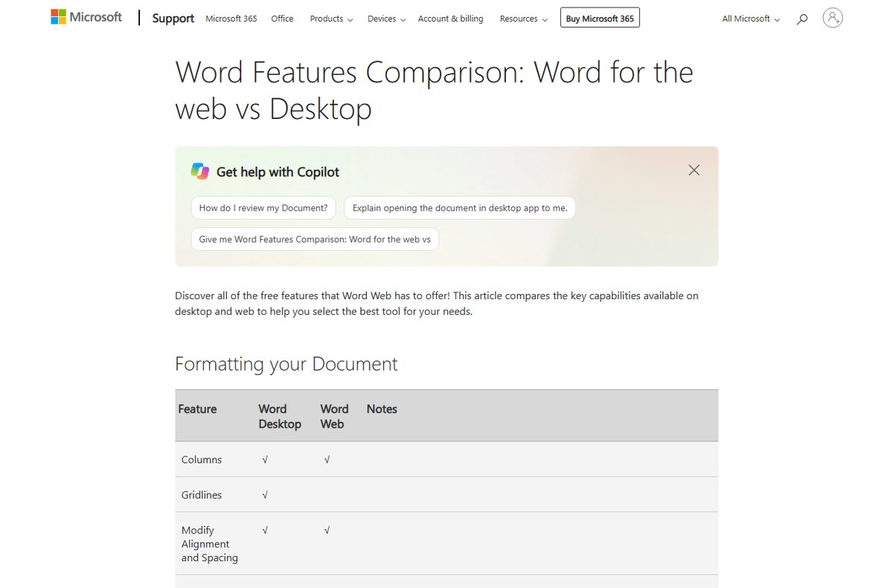Go to Microsoft 365 nav item

tap(231, 19)
